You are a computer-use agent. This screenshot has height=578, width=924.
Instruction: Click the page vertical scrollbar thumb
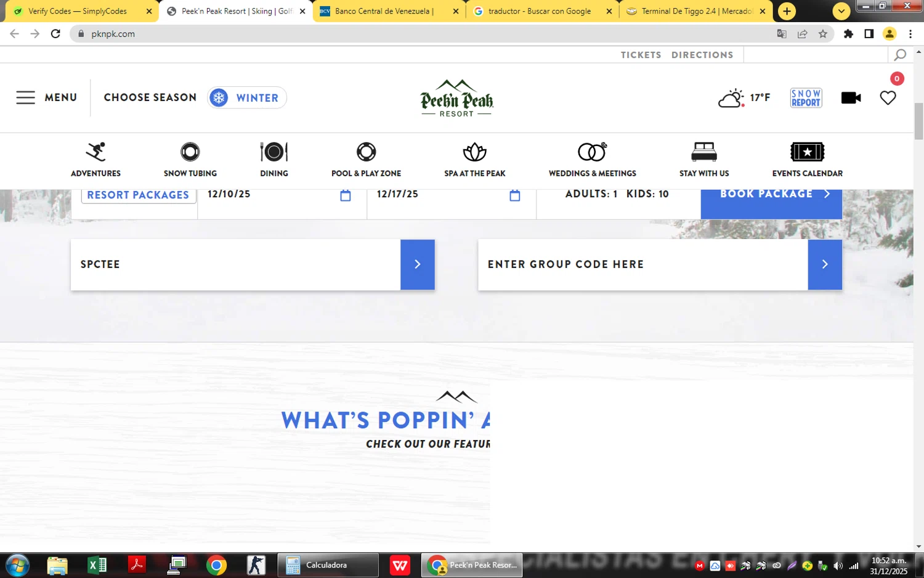[918, 121]
